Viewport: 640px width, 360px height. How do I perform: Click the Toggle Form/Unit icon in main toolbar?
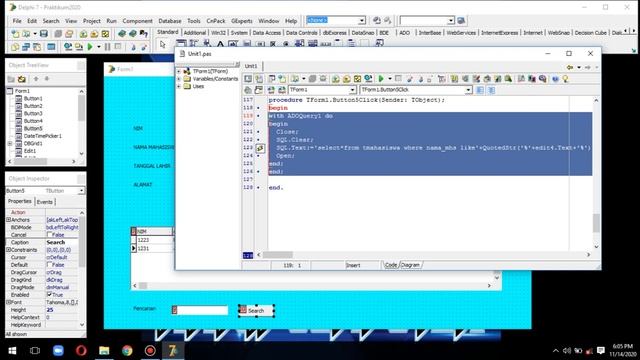point(37,47)
